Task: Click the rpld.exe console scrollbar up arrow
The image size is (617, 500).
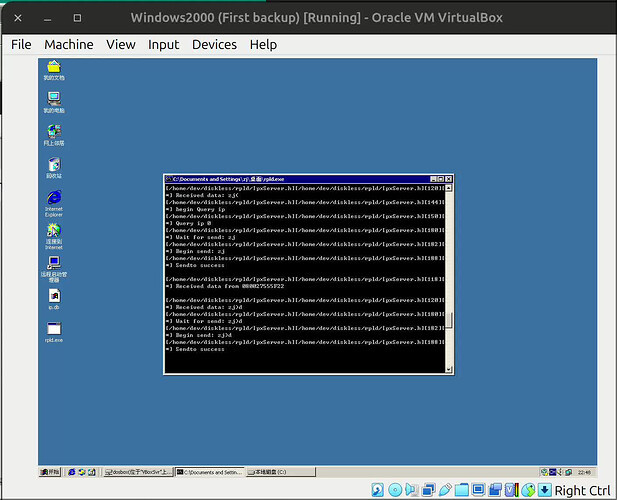Action: (x=449, y=188)
